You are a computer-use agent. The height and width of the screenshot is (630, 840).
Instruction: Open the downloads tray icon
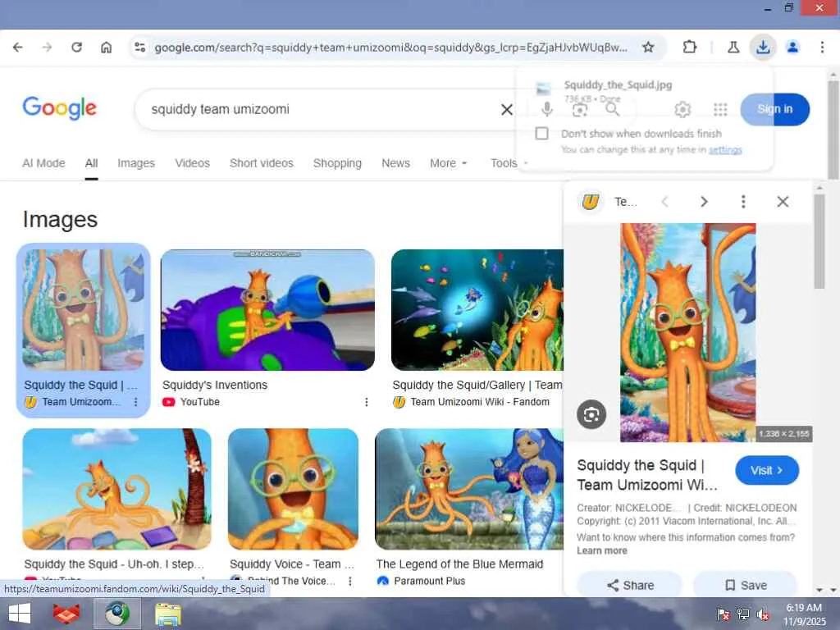(x=763, y=47)
